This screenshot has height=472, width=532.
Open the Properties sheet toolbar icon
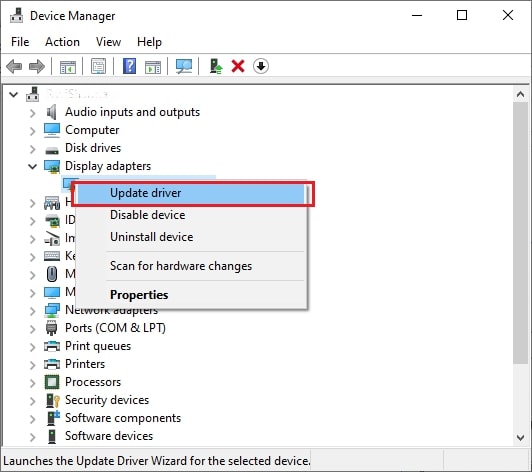click(98, 66)
